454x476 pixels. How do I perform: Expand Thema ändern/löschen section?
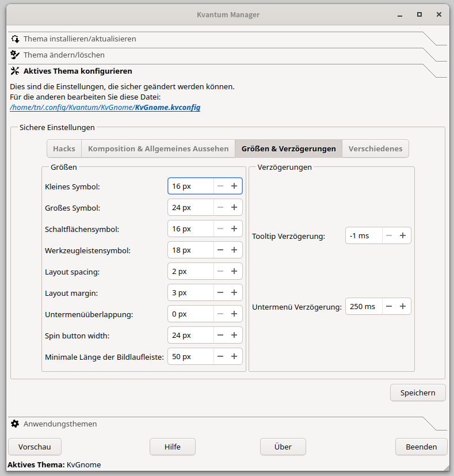(64, 55)
